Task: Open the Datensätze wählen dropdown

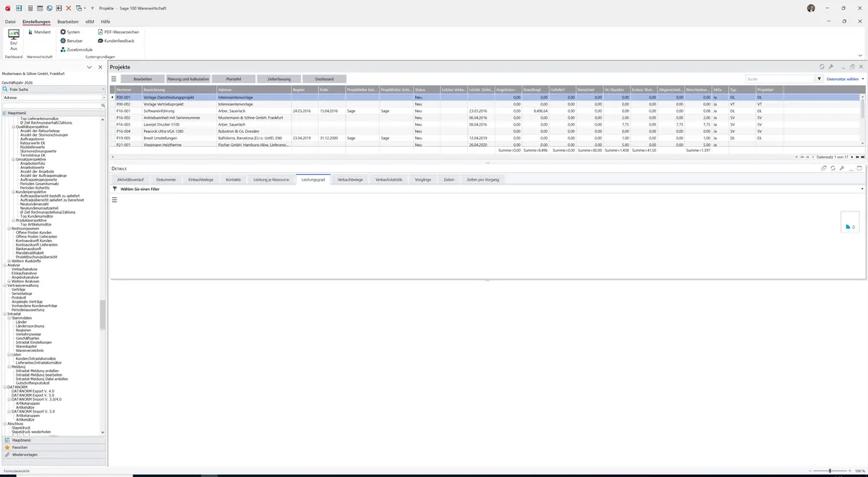Action: click(x=845, y=79)
